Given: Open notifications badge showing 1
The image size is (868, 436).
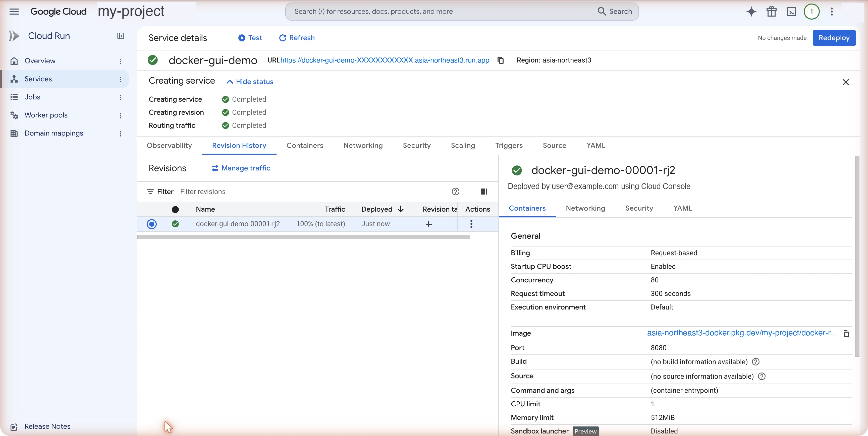Looking at the screenshot, I should click(x=811, y=12).
